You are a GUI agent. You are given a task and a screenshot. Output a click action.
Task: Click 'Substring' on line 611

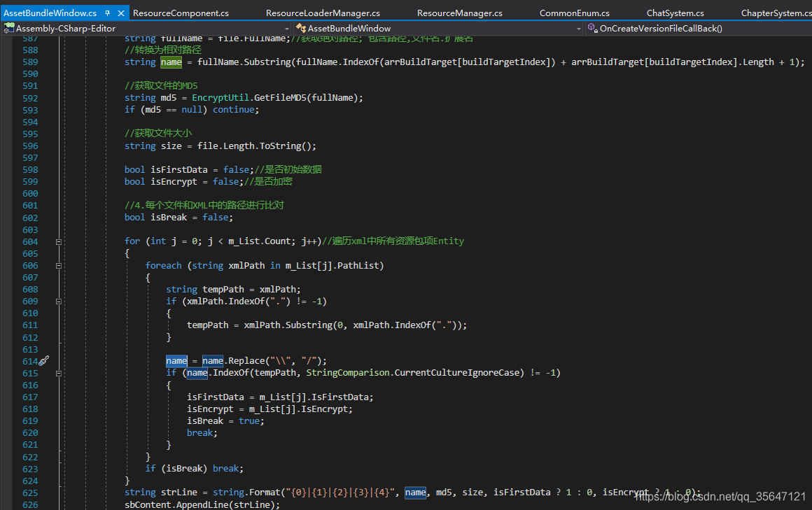pyautogui.click(x=309, y=325)
